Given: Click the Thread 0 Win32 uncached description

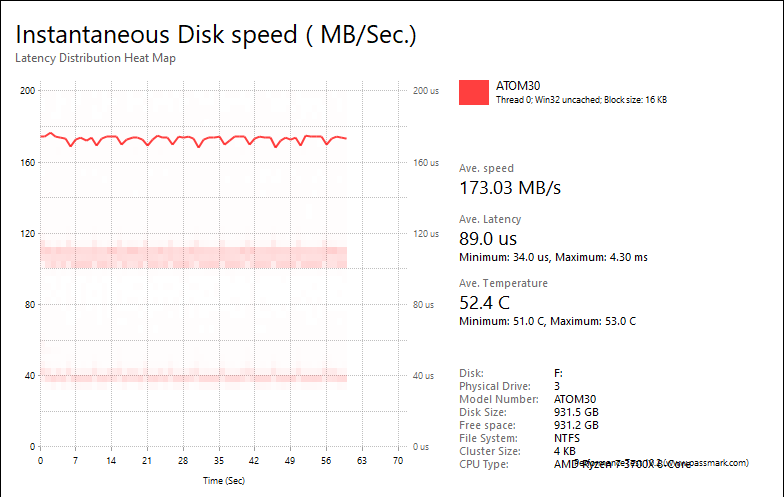Looking at the screenshot, I should click(581, 100).
